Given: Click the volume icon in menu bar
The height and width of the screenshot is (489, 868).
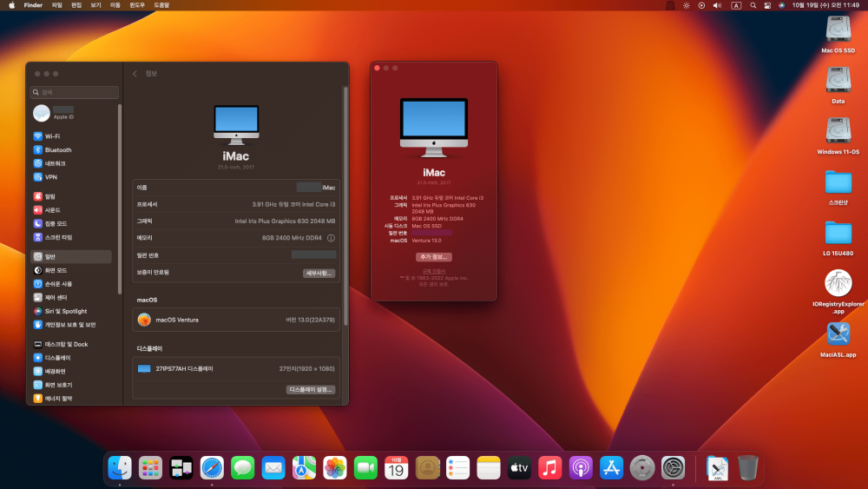Looking at the screenshot, I should click(x=718, y=5).
